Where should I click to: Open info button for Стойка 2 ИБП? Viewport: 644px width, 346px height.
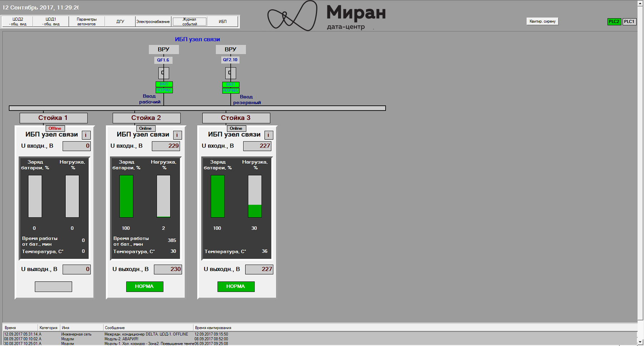(x=177, y=135)
